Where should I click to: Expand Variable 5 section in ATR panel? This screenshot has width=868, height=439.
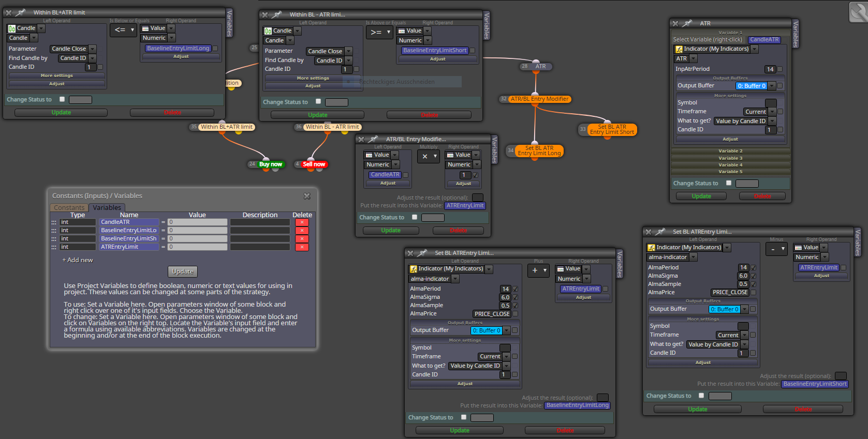730,172
